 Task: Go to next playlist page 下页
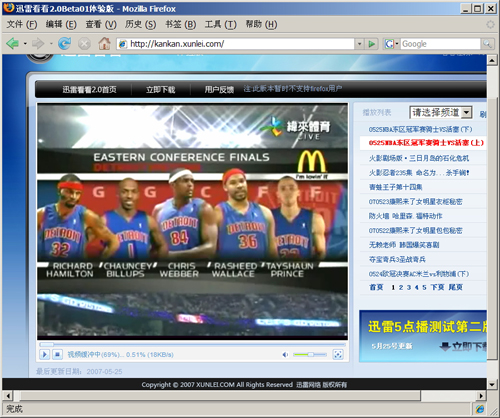tap(437, 287)
